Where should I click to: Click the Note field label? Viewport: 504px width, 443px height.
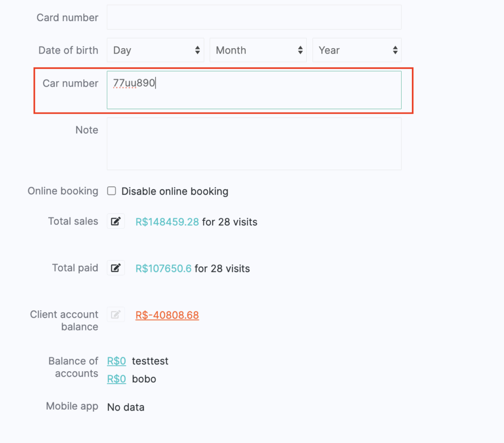[x=87, y=130]
